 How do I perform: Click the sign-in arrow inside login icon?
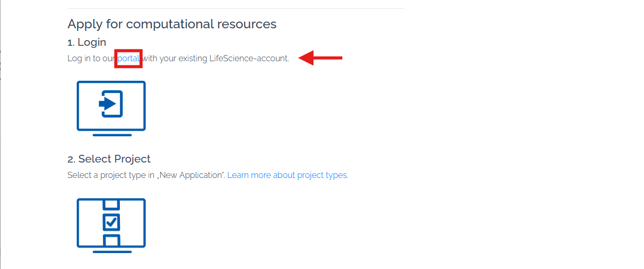tap(108, 104)
